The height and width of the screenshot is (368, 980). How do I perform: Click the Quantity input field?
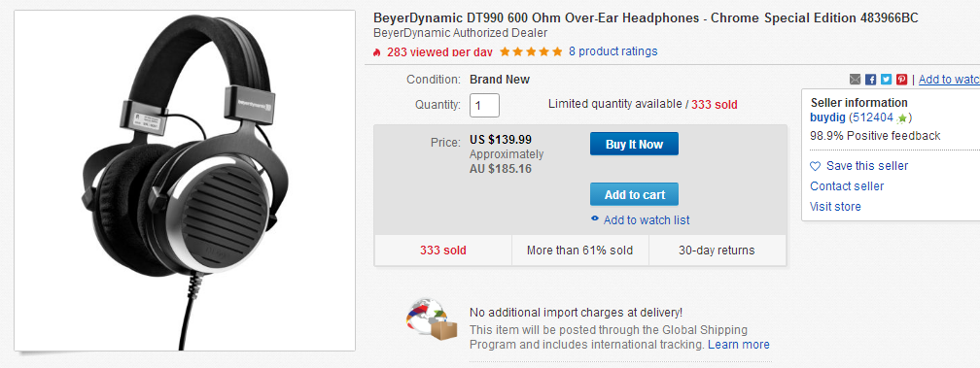(484, 106)
